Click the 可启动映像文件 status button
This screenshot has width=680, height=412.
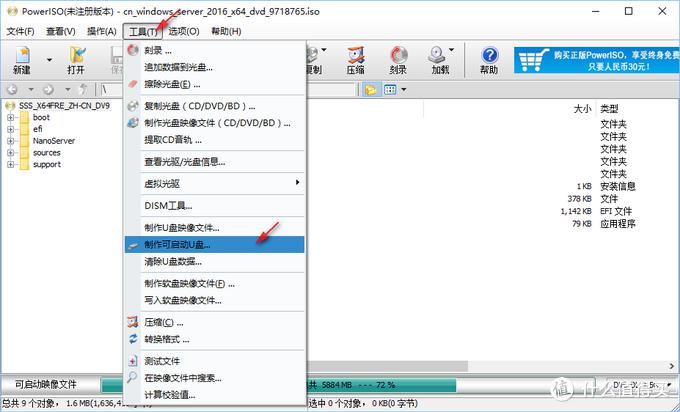tap(46, 385)
